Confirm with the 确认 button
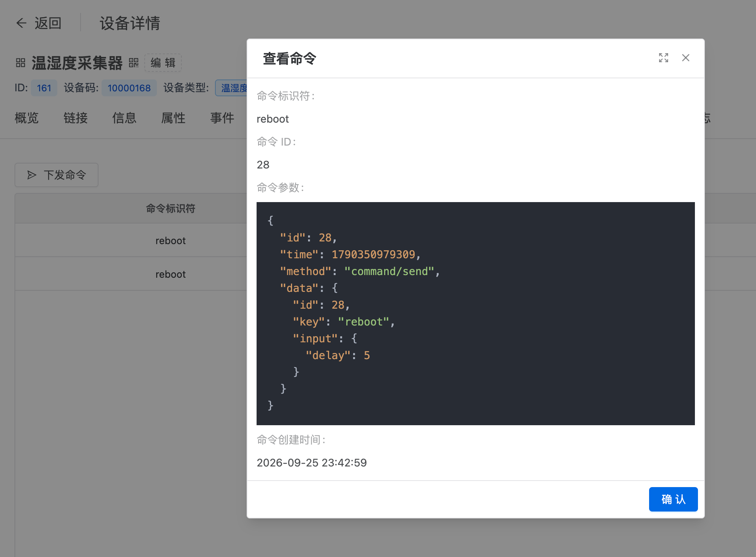Viewport: 756px width, 557px height. pos(674,499)
